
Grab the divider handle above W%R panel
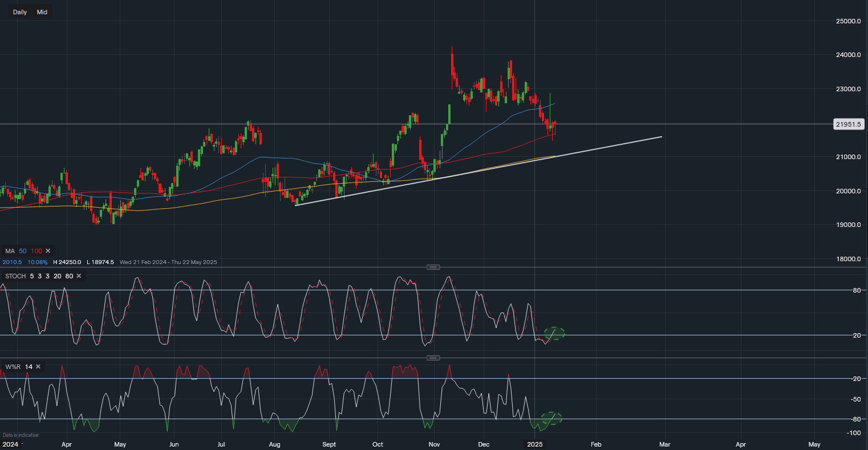point(433,358)
